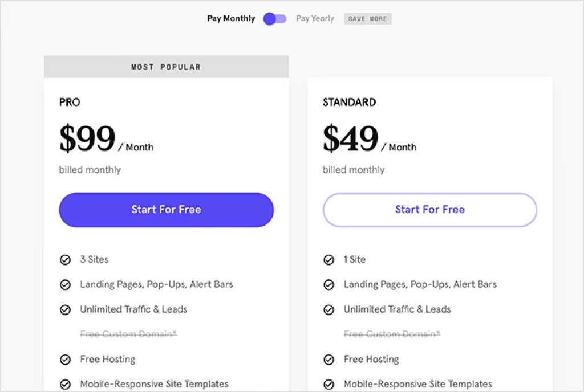The width and height of the screenshot is (584, 392).
Task: Click Standard plan Mobile-Responsive Templates checkmark icon
Action: (x=328, y=384)
